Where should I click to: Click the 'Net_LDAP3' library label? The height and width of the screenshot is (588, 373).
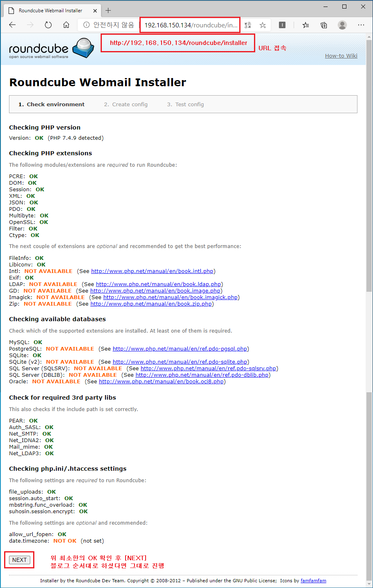25,453
